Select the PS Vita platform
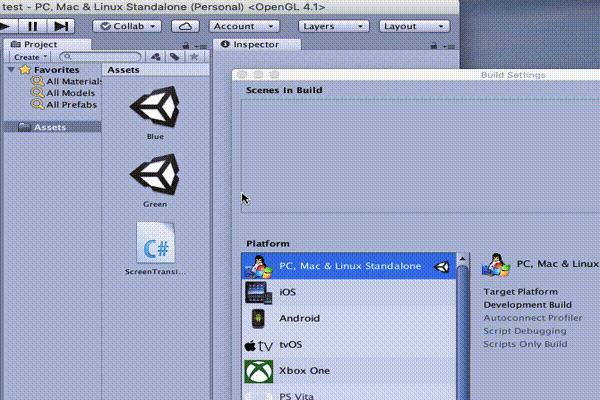The image size is (600, 400). pyautogui.click(x=349, y=394)
